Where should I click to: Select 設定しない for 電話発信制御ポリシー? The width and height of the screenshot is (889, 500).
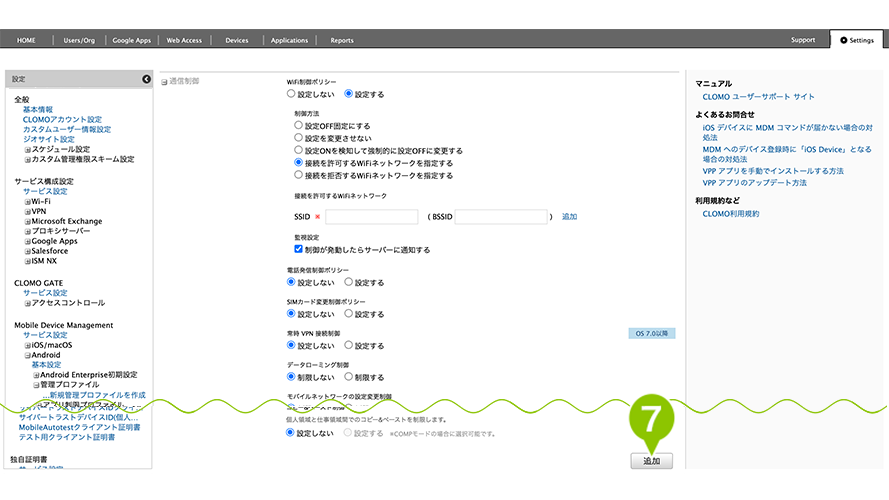click(x=291, y=282)
